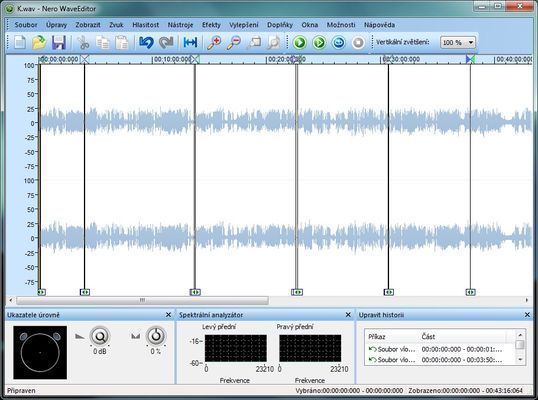
Task: Select first Soubor vlo... history entry
Action: (x=435, y=349)
